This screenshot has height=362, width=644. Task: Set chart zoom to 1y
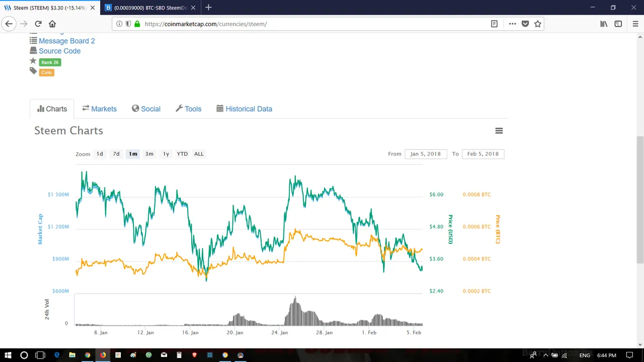[166, 154]
